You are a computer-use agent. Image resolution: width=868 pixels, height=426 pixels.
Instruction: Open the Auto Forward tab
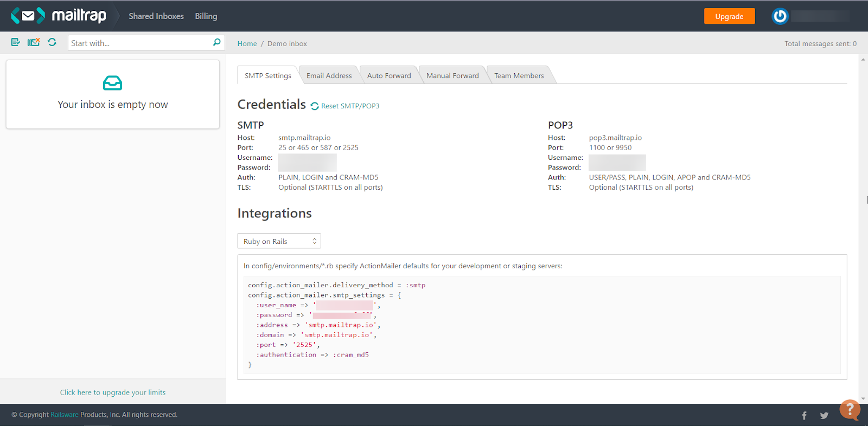[389, 75]
